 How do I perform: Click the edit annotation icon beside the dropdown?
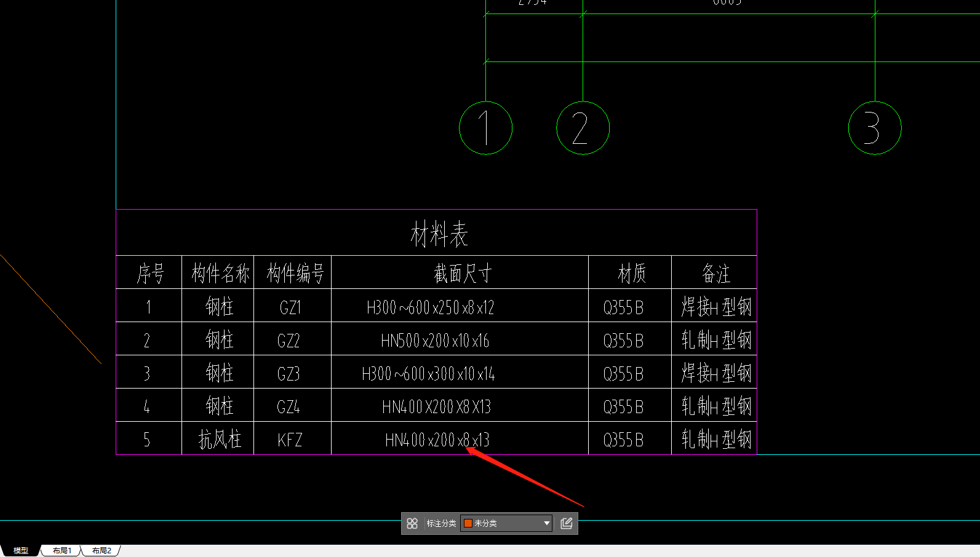click(x=567, y=523)
